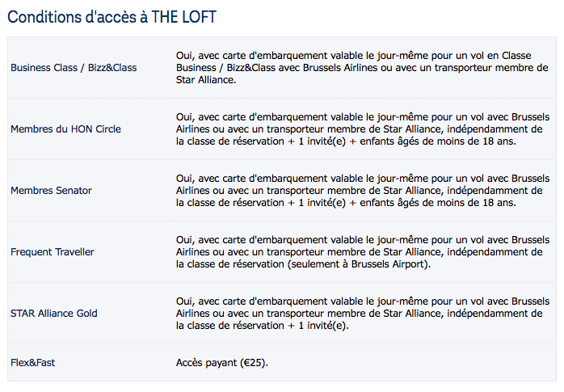Click the STAR Alliance Gold condition text

tap(363, 314)
